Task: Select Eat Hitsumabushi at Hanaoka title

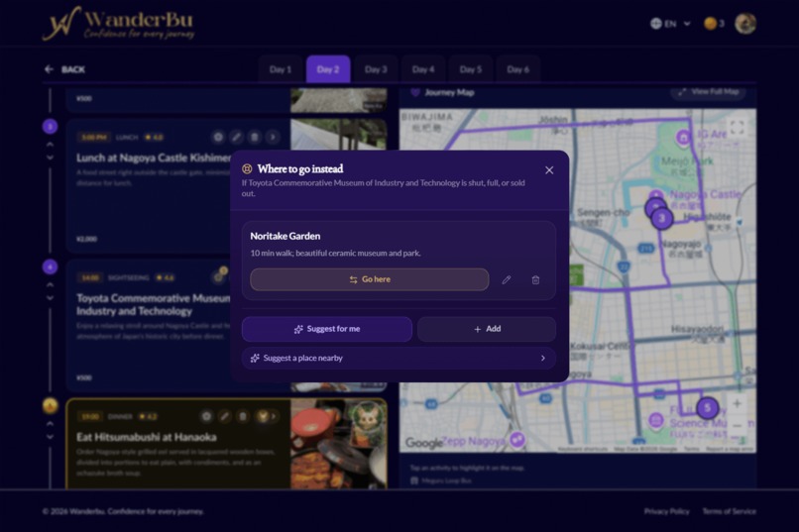Action: 147,437
